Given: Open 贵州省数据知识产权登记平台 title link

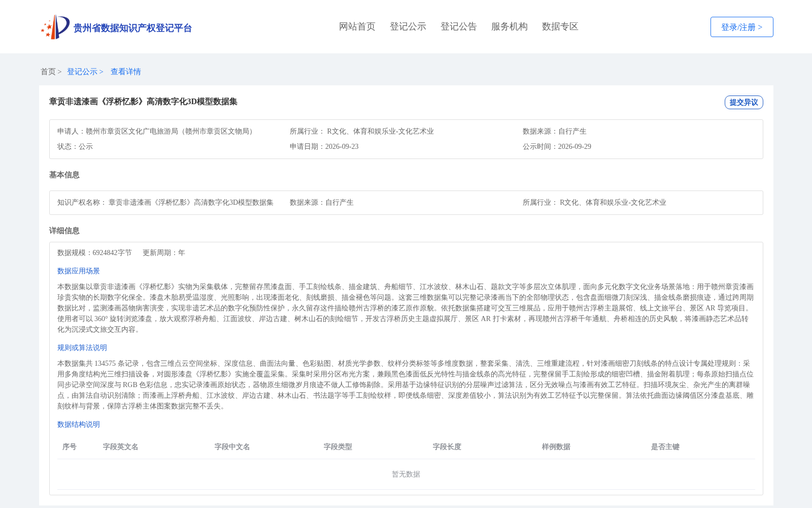Looking at the screenshot, I should pyautogui.click(x=132, y=28).
